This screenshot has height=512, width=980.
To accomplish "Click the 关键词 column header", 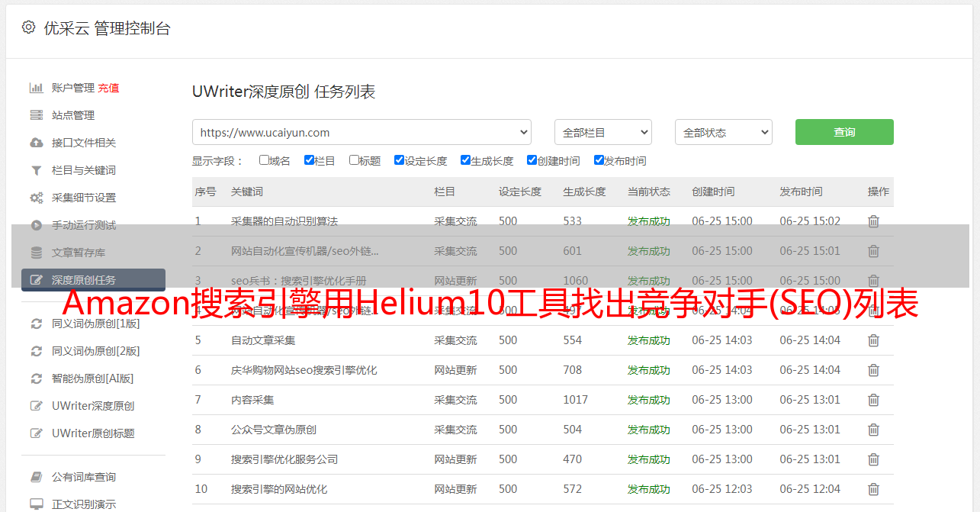I will pyautogui.click(x=247, y=192).
